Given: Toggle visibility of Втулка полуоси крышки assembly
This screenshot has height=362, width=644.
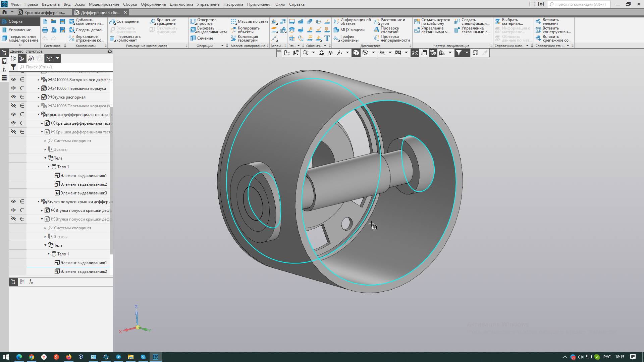Looking at the screenshot, I should point(13,201).
